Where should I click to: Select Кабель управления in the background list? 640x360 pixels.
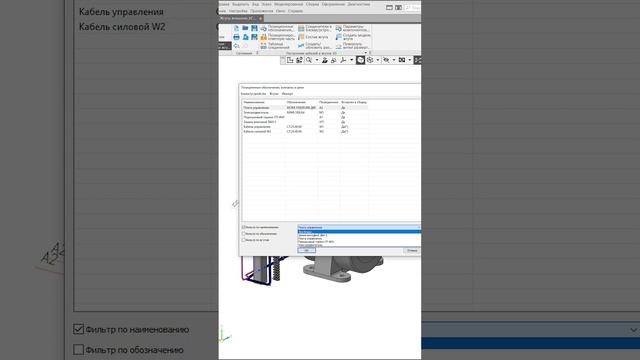coord(121,12)
